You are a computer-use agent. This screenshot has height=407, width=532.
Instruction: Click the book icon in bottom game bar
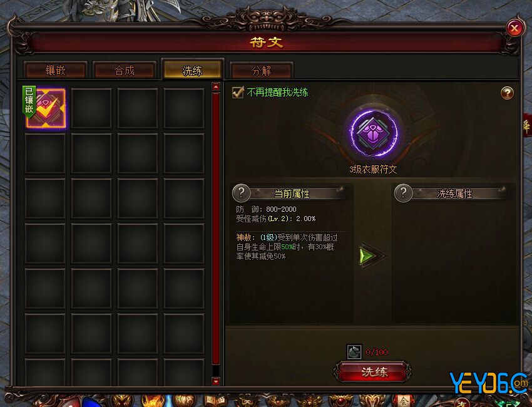point(213,401)
